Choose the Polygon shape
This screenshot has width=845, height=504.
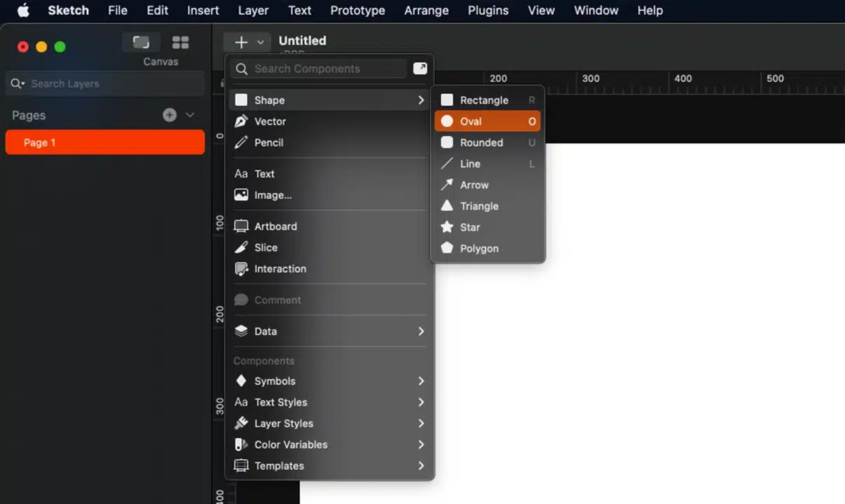tap(479, 248)
